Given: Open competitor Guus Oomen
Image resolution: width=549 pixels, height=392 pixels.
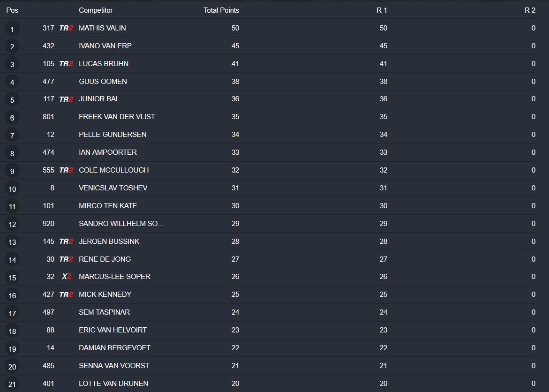Looking at the screenshot, I should pos(103,82).
